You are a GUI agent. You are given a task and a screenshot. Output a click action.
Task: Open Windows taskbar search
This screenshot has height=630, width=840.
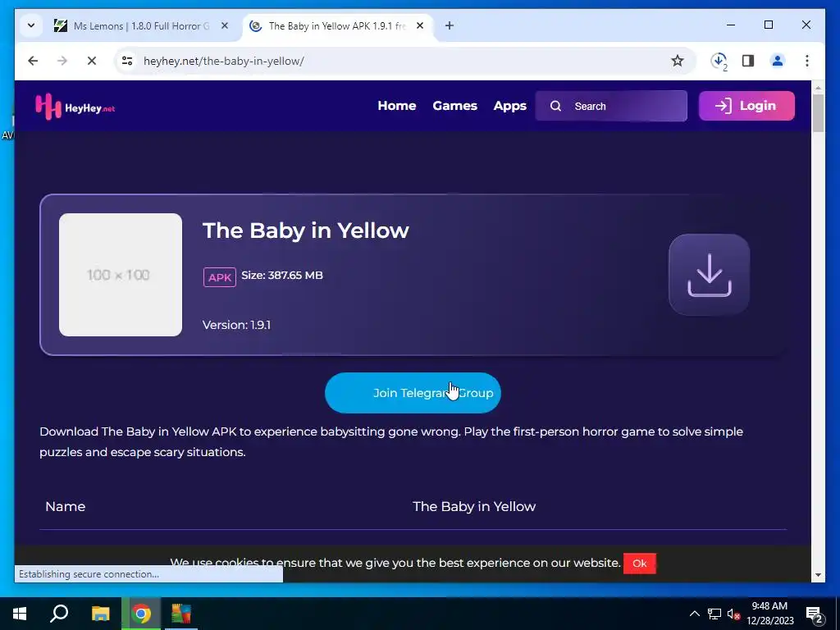59,614
